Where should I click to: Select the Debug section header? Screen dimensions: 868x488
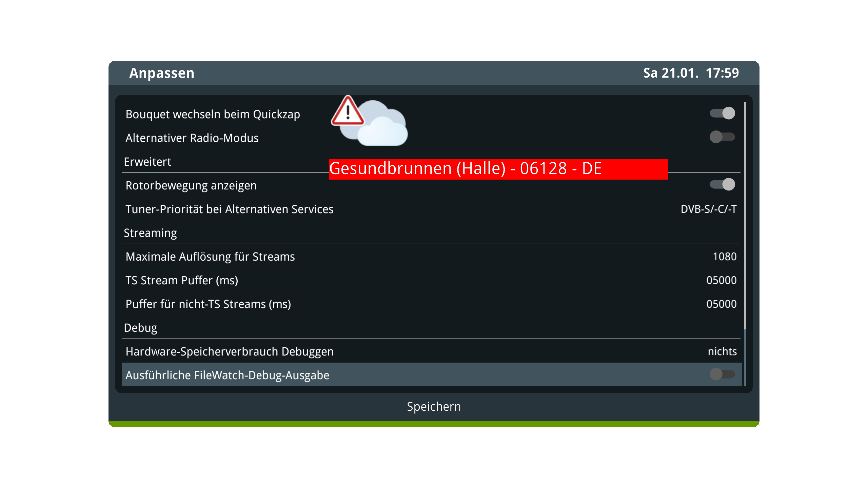click(140, 328)
